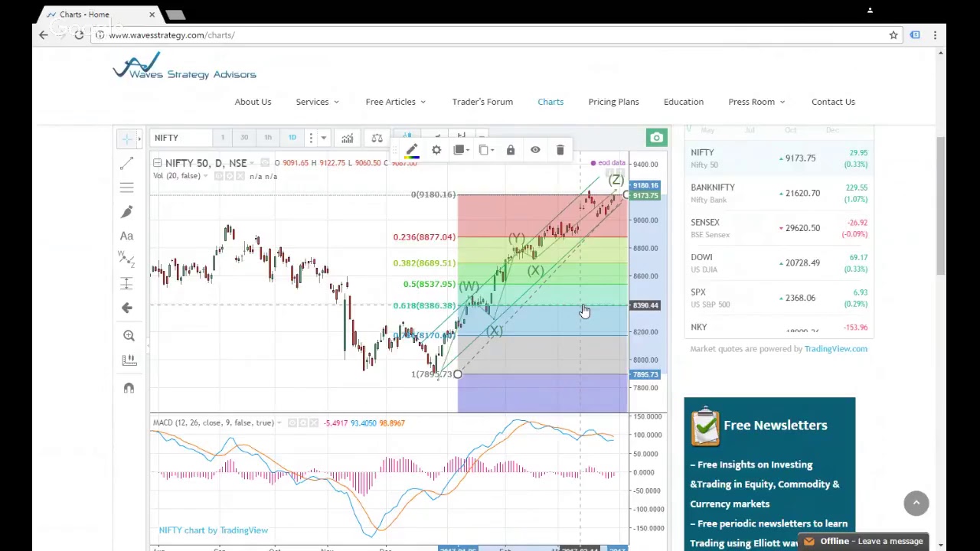Click the ruler with candles icon
Viewport: 980px width, 551px height.
129,360
